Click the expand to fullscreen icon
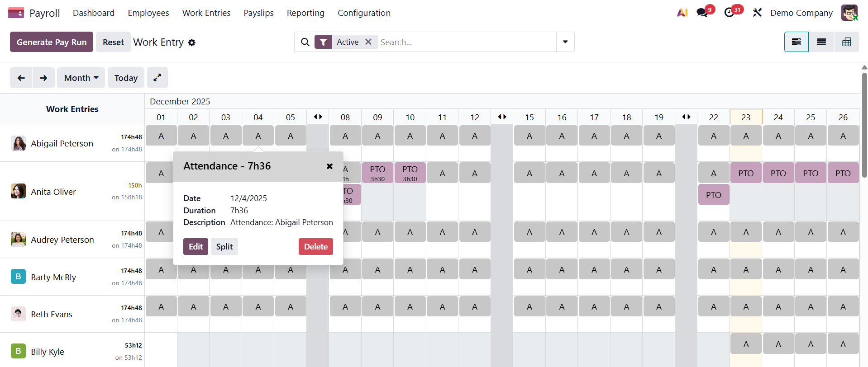This screenshot has height=367, width=868. click(157, 78)
